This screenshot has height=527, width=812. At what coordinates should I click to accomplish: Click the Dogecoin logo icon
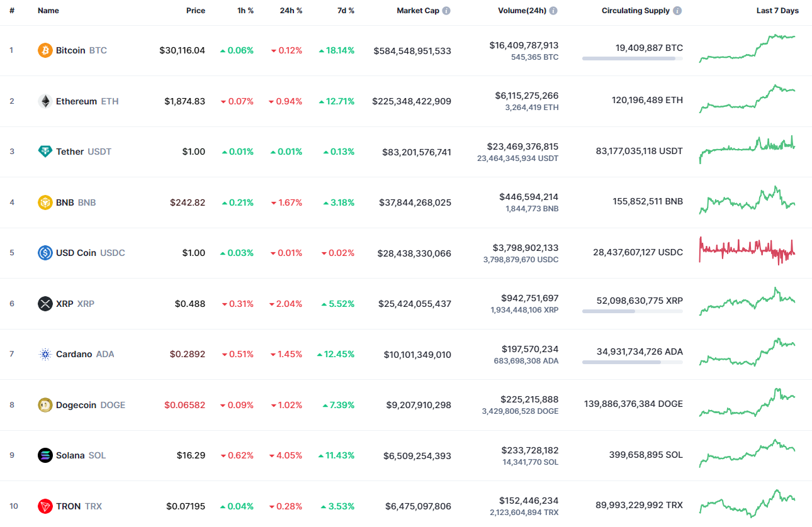[x=45, y=405]
